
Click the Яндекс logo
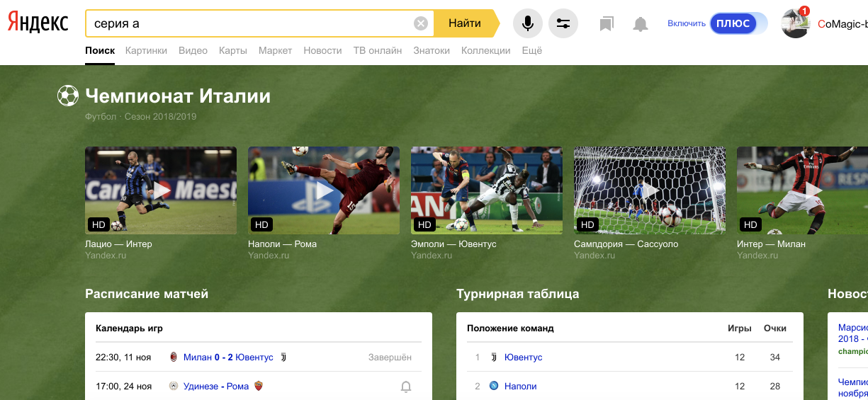[38, 23]
